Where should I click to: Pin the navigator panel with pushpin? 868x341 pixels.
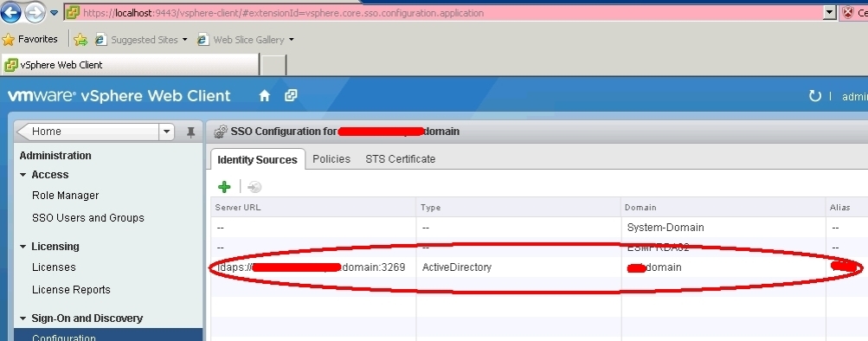(190, 132)
